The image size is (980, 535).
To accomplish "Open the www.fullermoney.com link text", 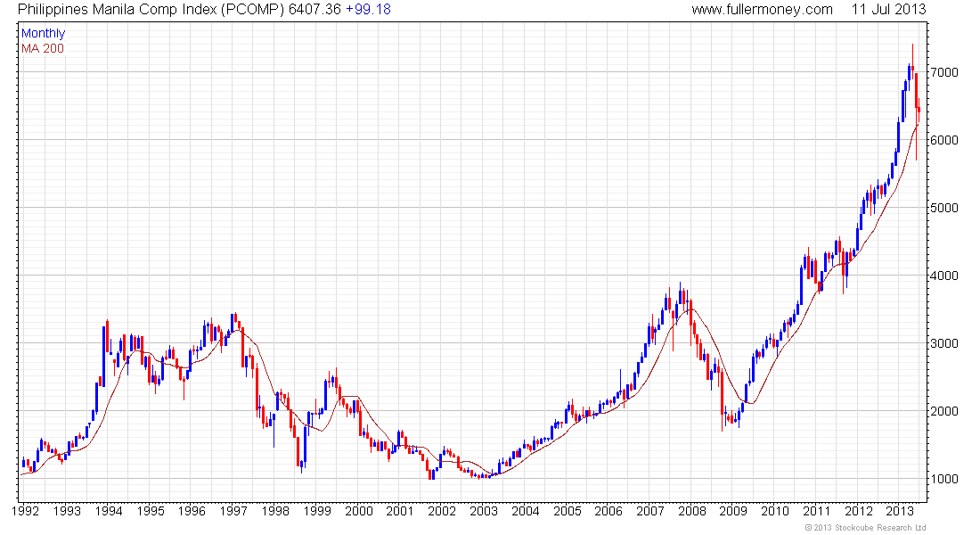I will coord(762,10).
